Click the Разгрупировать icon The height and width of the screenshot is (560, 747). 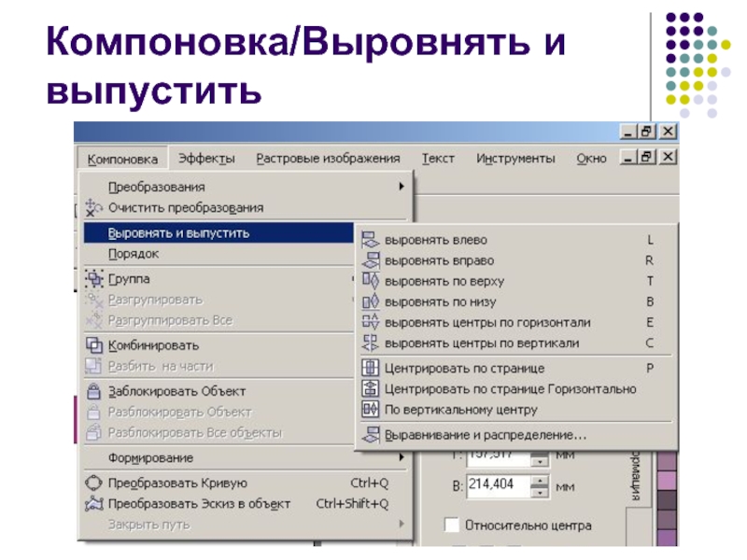(x=94, y=300)
